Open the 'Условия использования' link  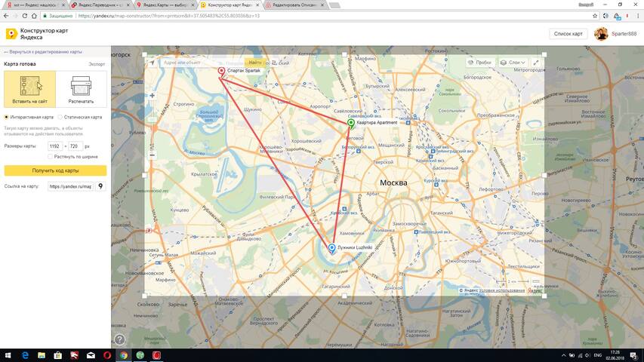(x=502, y=290)
